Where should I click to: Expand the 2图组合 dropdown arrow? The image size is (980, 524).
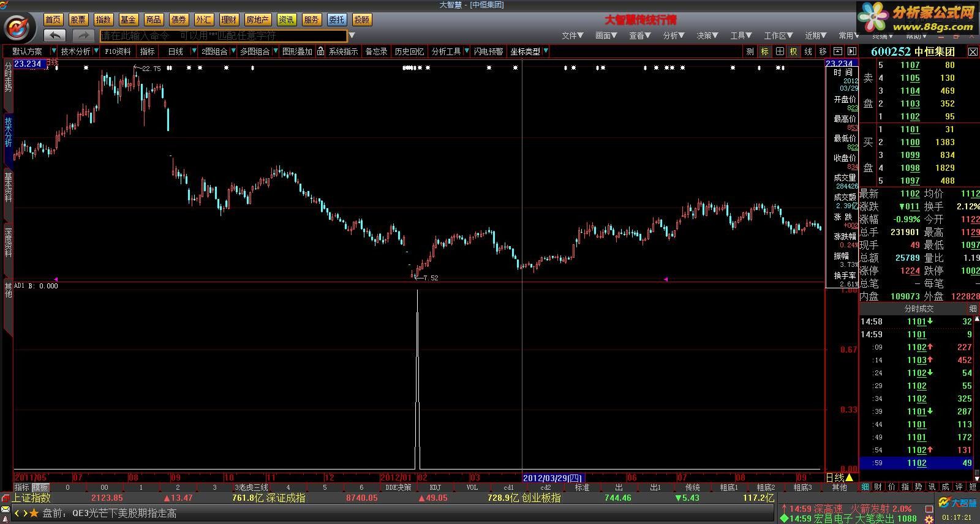(233, 51)
